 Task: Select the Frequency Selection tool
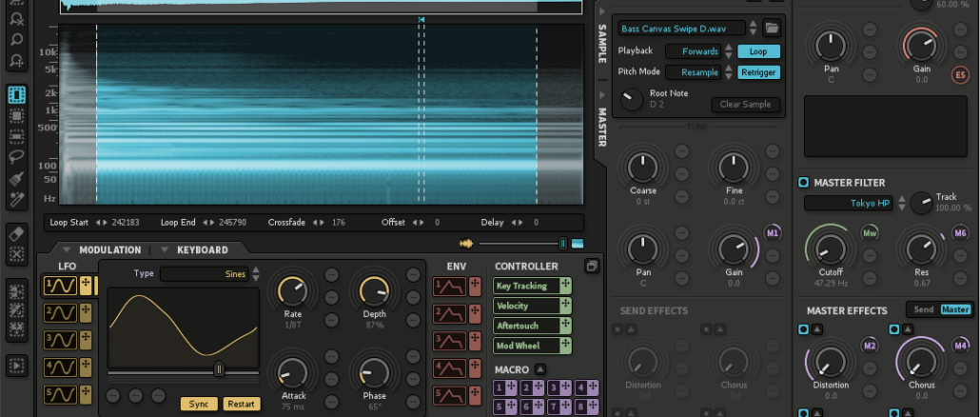(17, 136)
